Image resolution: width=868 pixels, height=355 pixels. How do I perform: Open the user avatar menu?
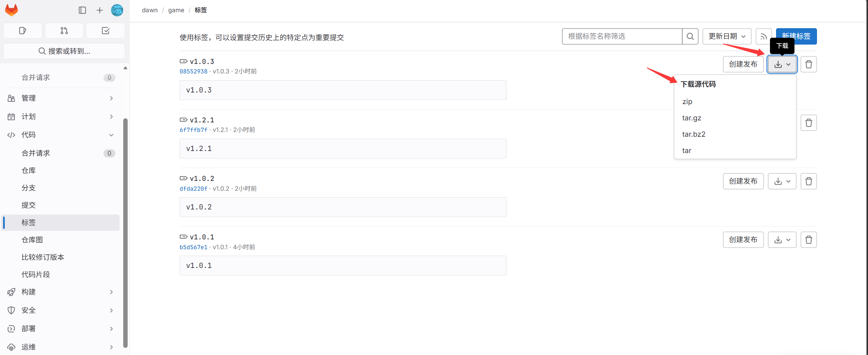117,10
